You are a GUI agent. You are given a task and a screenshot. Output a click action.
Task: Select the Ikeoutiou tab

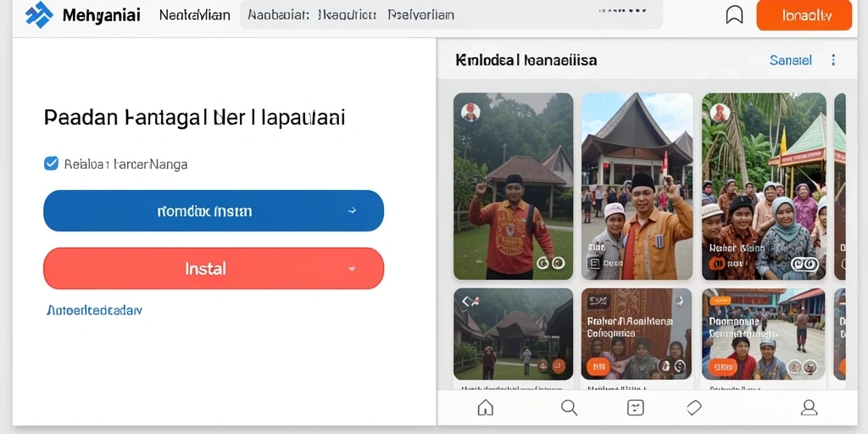[x=348, y=15]
